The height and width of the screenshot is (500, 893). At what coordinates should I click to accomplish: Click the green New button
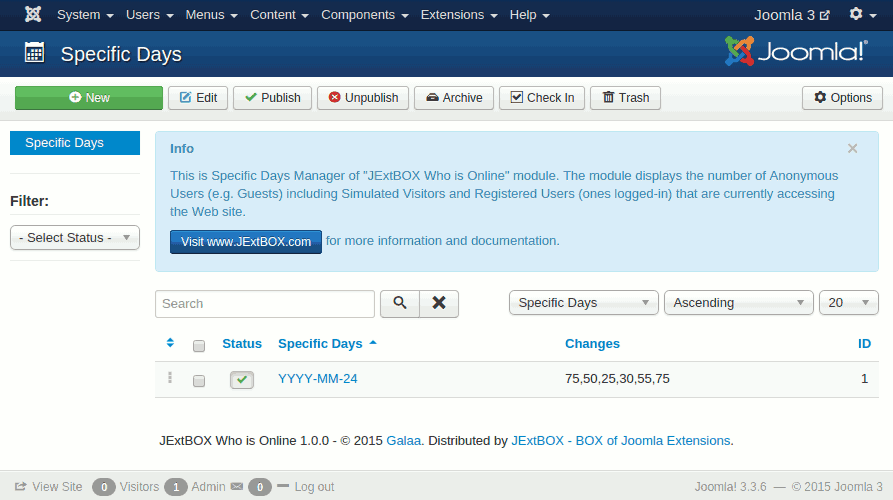point(89,98)
